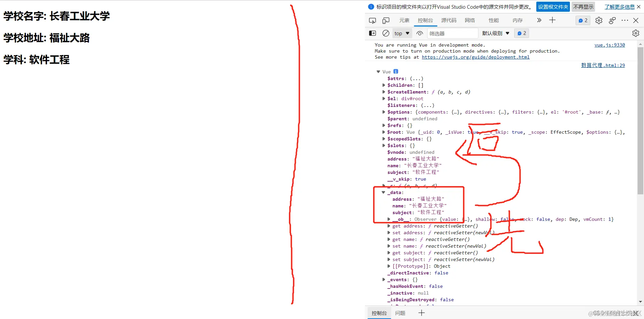Open the 数据代理.html:29 source link
The width and height of the screenshot is (644, 319).
[603, 65]
